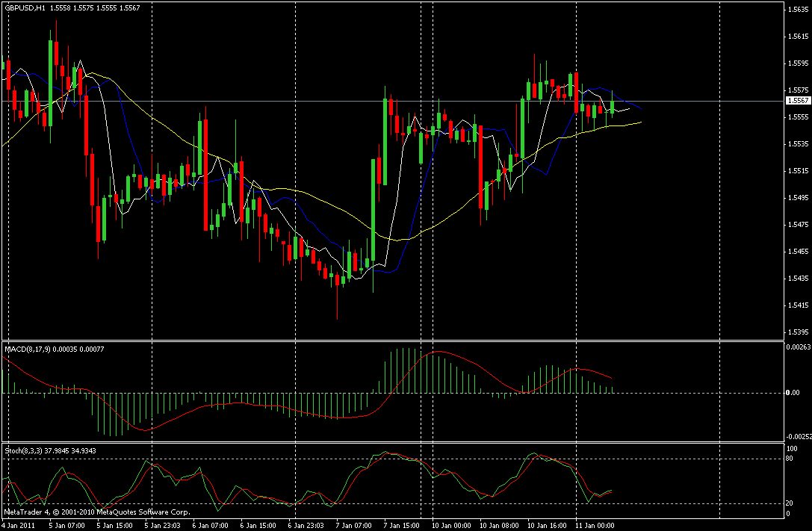The width and height of the screenshot is (812, 531).
Task: Select the 10 Jan 08:00 time label
Action: pyautogui.click(x=499, y=525)
